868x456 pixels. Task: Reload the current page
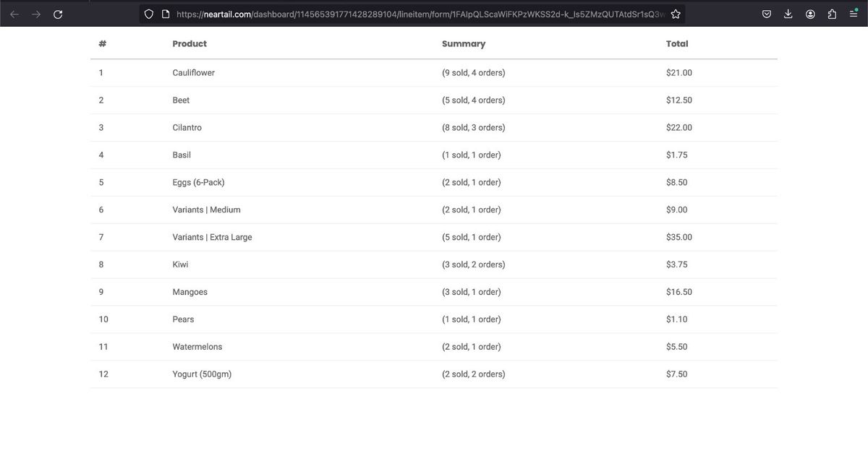pos(58,14)
